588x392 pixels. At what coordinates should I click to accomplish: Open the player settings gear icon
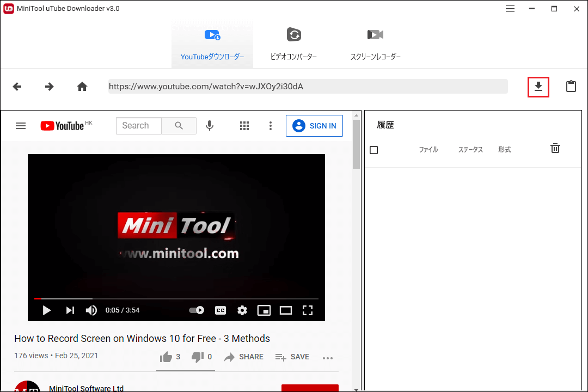[x=242, y=310]
